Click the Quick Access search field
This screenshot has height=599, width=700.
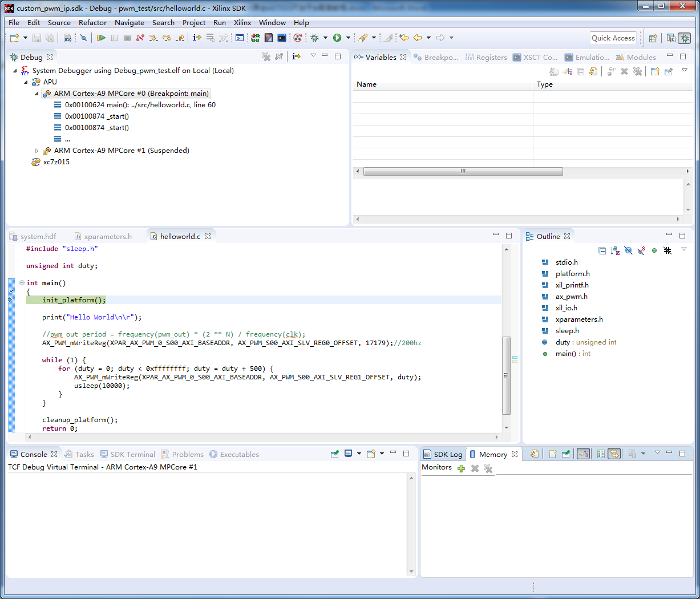point(613,38)
